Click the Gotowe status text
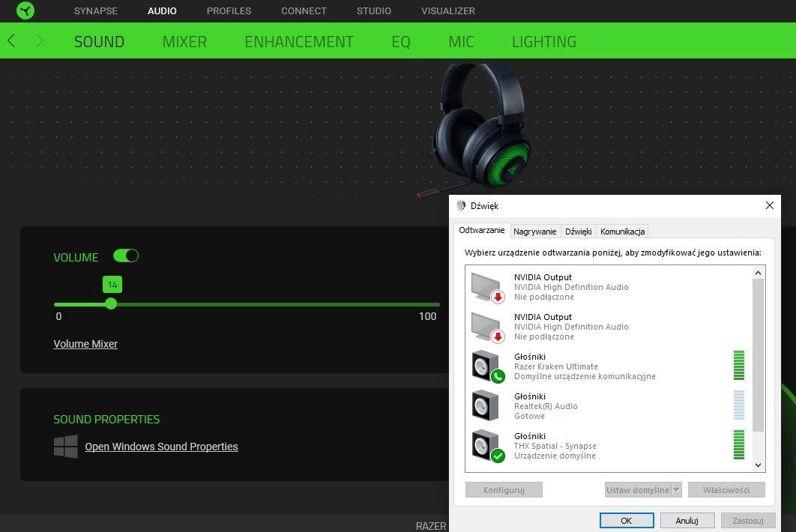 [x=529, y=416]
